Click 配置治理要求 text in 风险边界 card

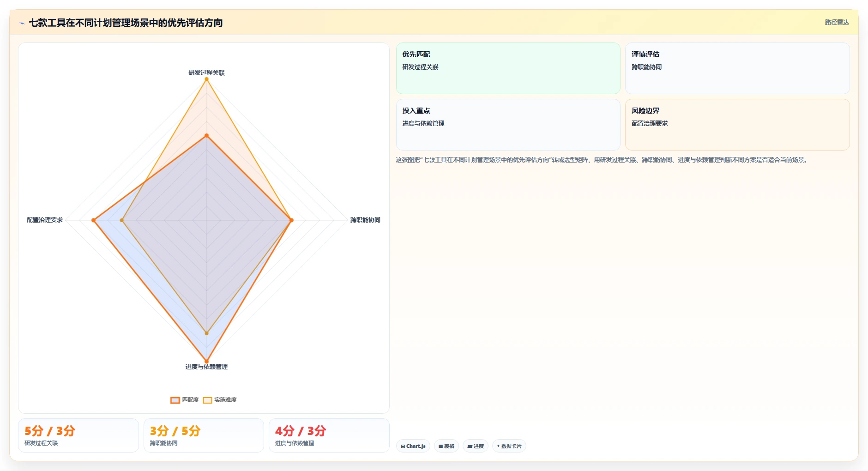tap(650, 123)
